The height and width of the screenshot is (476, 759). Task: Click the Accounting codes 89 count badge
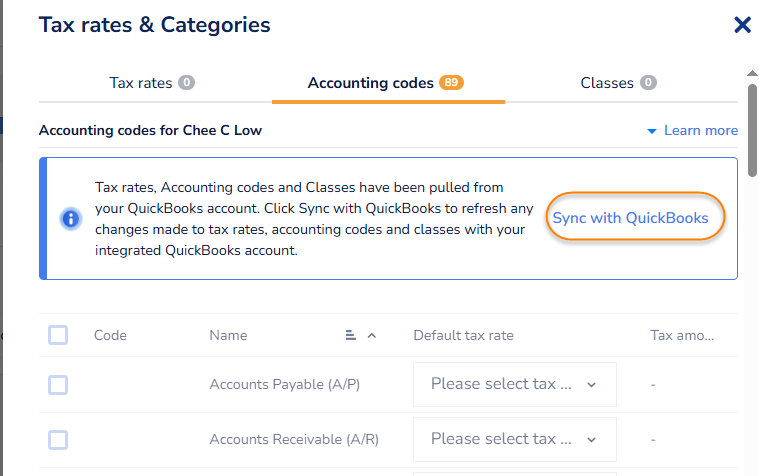[x=452, y=83]
